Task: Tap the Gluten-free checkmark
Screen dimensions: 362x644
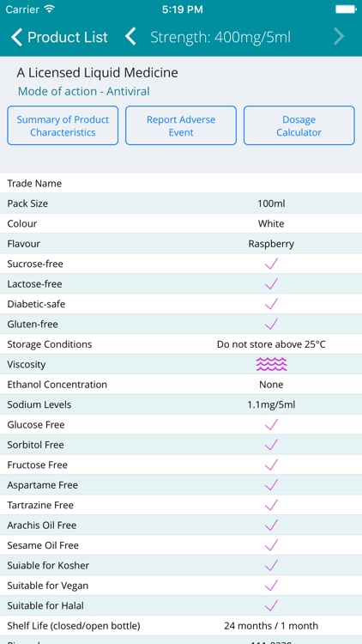Action: point(271,324)
